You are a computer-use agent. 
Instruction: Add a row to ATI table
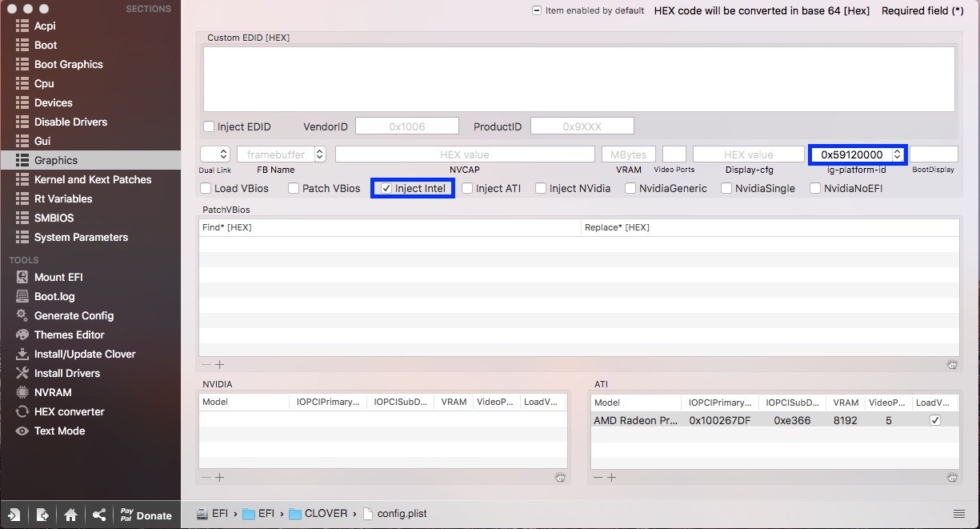611,478
